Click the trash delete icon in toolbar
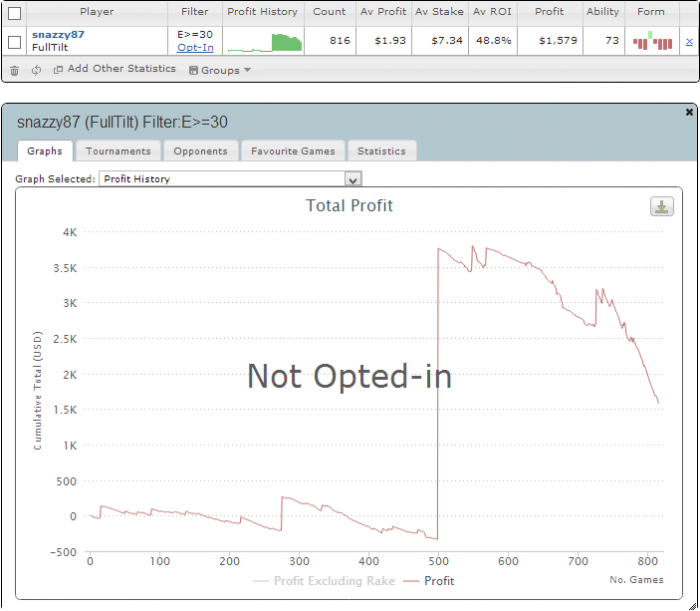The image size is (700, 611). (x=14, y=71)
